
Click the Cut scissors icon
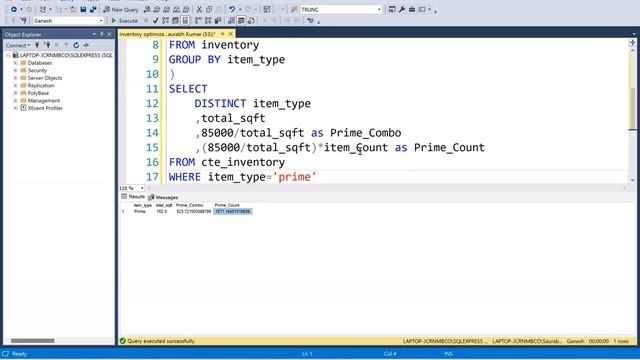[199, 9]
